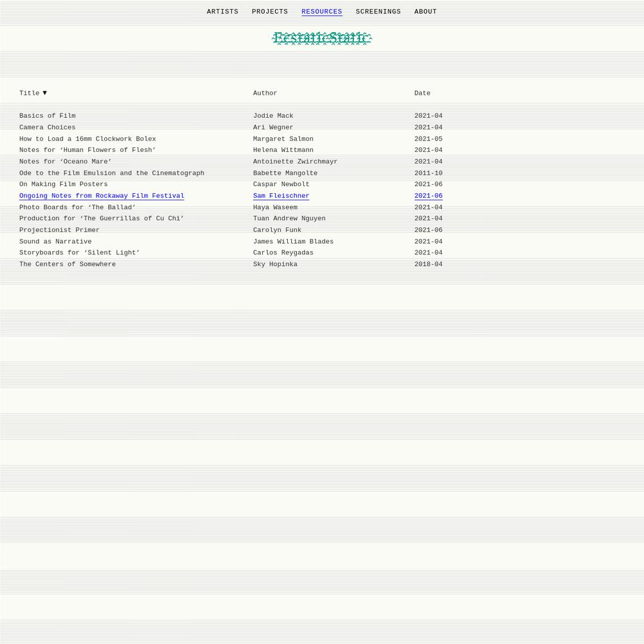The width and height of the screenshot is (644, 644).
Task: Open 'Camera Choices' resource
Action: [x=47, y=128]
